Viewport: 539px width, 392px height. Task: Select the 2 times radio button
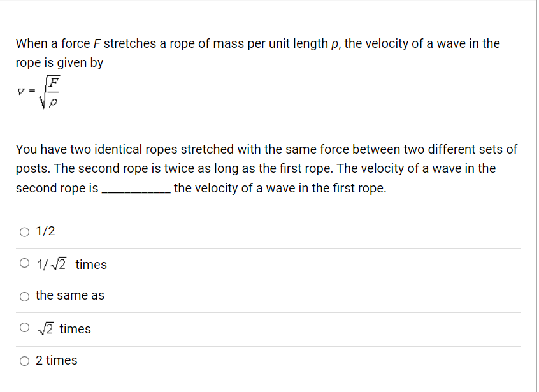24,360
